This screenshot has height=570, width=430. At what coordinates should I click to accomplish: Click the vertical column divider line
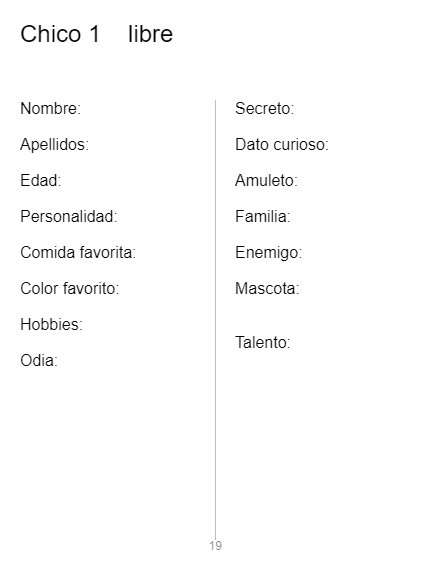point(215,318)
